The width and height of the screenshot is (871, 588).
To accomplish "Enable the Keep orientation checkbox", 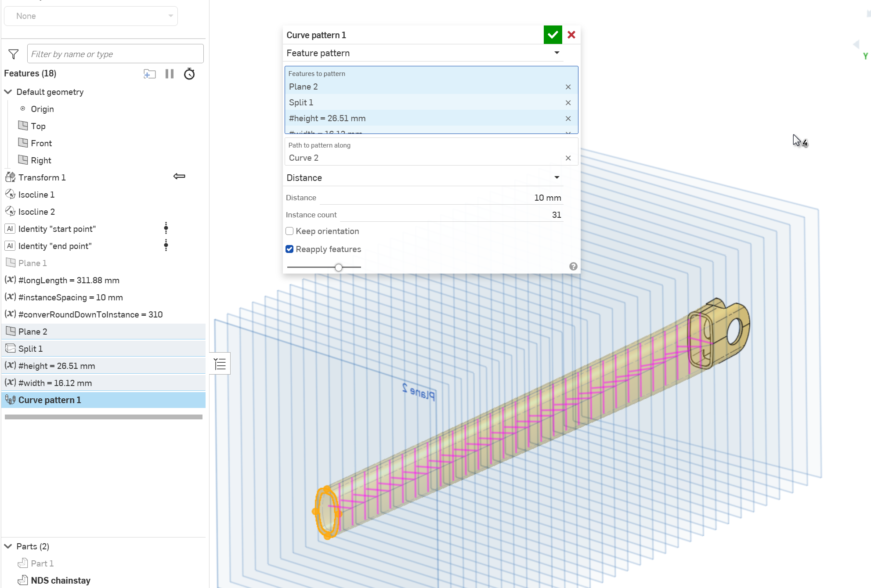I will [x=289, y=231].
